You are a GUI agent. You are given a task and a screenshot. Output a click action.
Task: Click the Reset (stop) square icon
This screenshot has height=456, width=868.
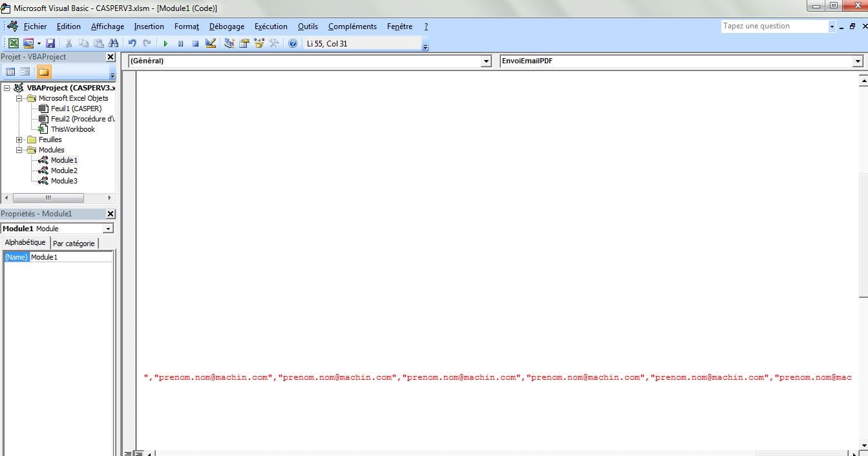195,43
